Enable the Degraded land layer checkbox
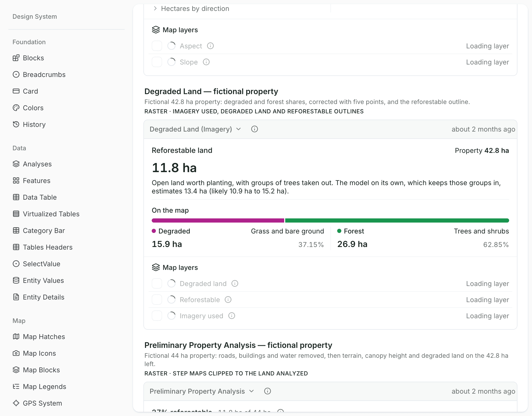Viewport: 532px width, 416px height. (x=157, y=284)
